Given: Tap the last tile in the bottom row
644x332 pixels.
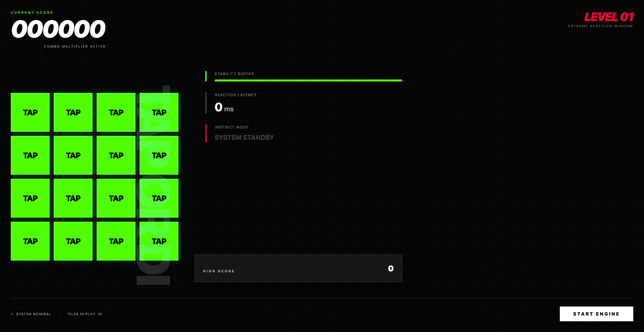Looking at the screenshot, I should [159, 241].
